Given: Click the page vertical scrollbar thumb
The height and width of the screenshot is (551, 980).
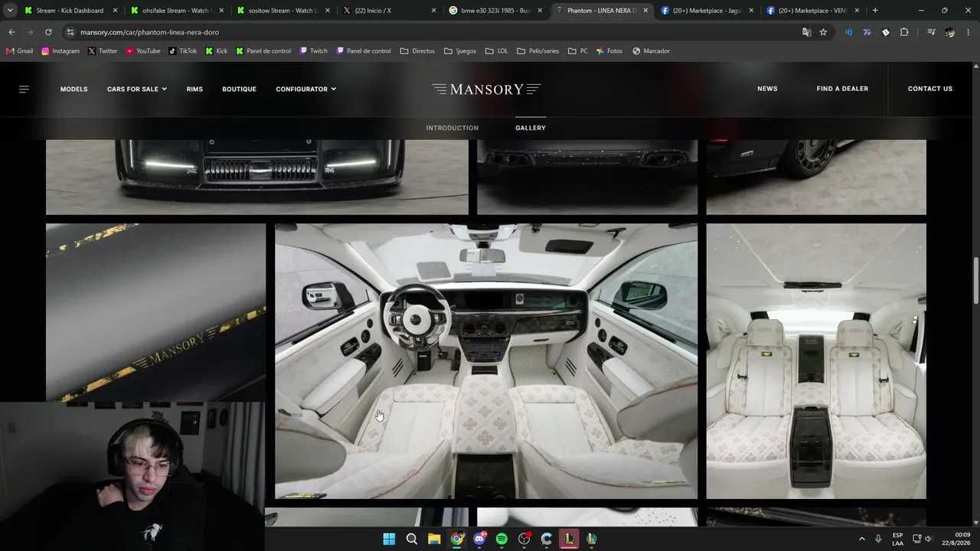Looking at the screenshot, I should [x=975, y=281].
